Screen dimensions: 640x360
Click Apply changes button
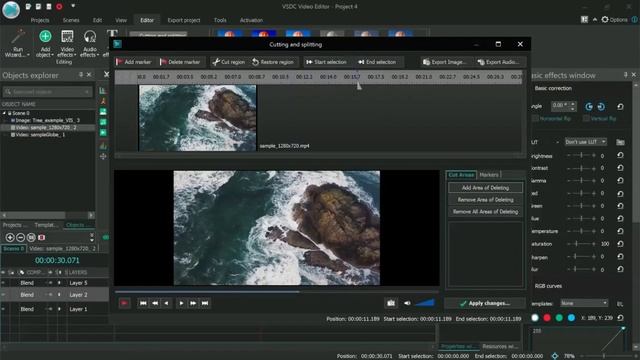[x=484, y=303]
